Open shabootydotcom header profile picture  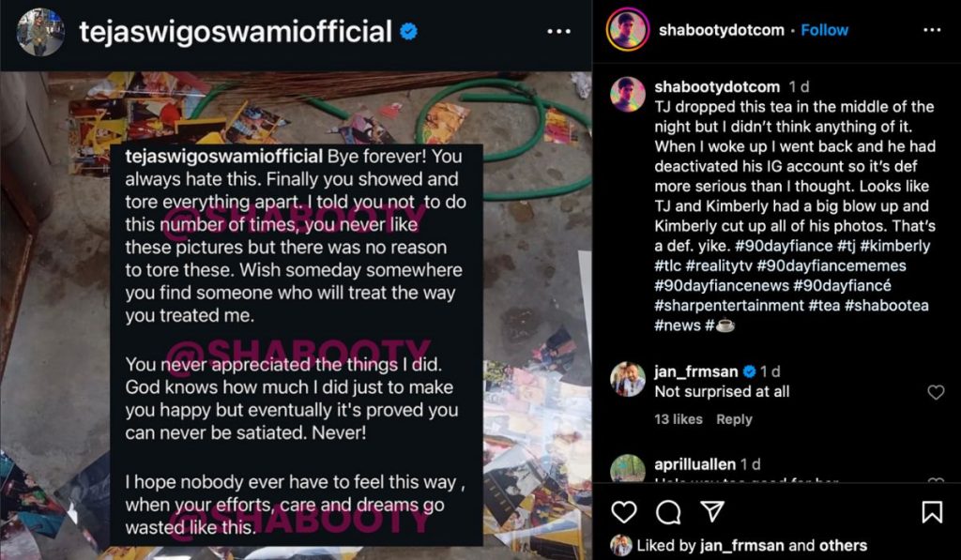[628, 30]
